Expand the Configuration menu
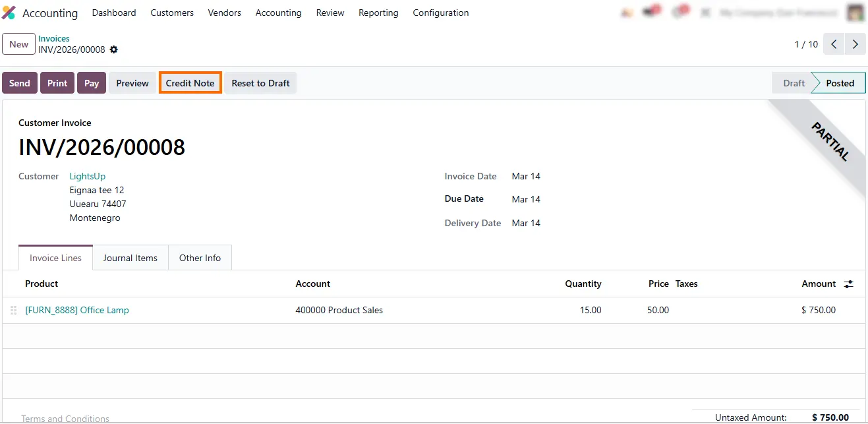 440,13
